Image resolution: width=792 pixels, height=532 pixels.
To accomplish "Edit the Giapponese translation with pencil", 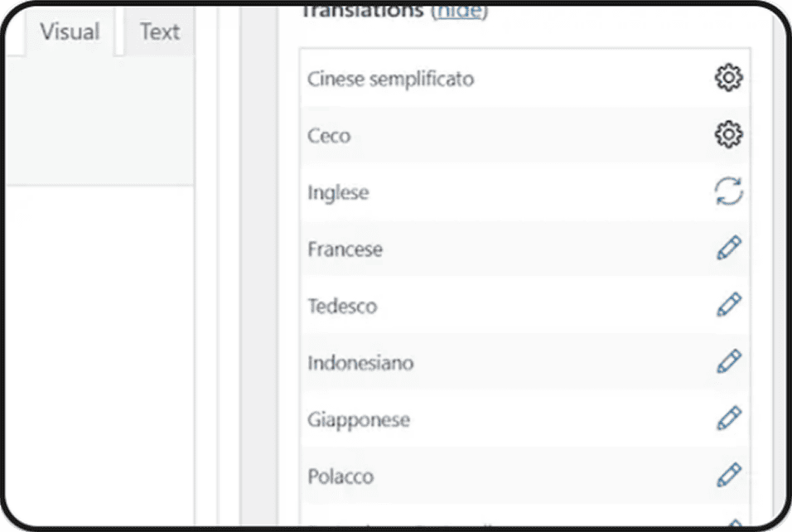I will 729,418.
